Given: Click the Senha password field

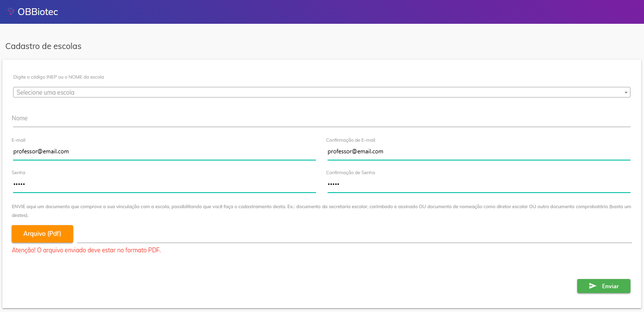Looking at the screenshot, I should tap(164, 184).
